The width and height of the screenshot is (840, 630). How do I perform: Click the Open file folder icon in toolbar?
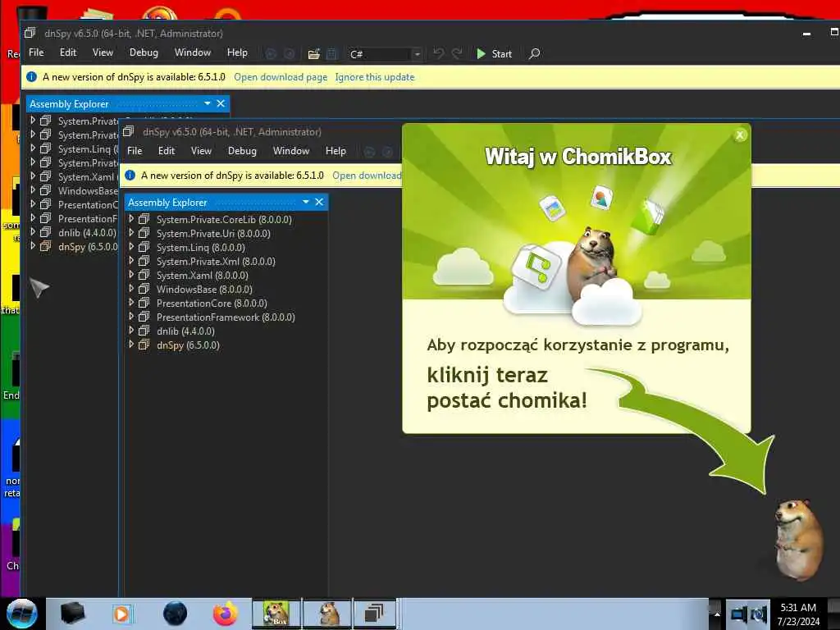point(314,53)
